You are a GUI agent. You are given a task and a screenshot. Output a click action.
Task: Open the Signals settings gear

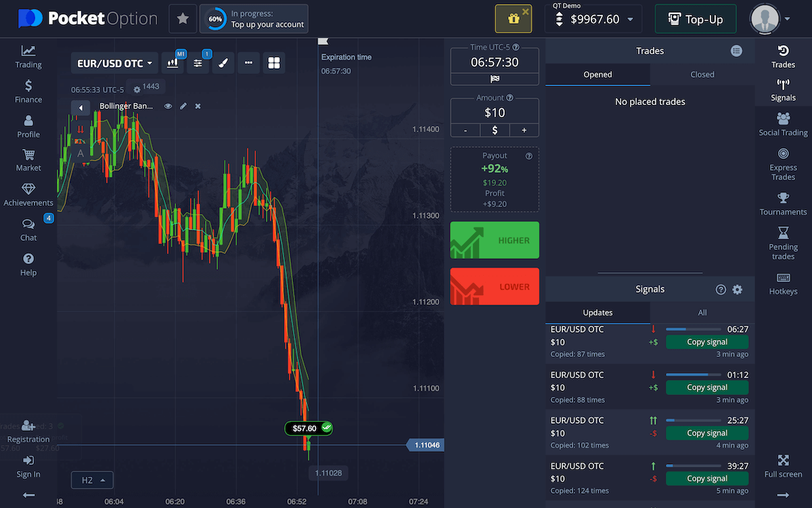coord(737,289)
